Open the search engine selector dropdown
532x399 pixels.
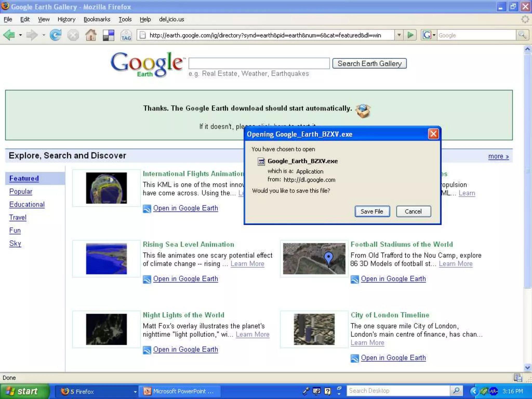coord(429,35)
